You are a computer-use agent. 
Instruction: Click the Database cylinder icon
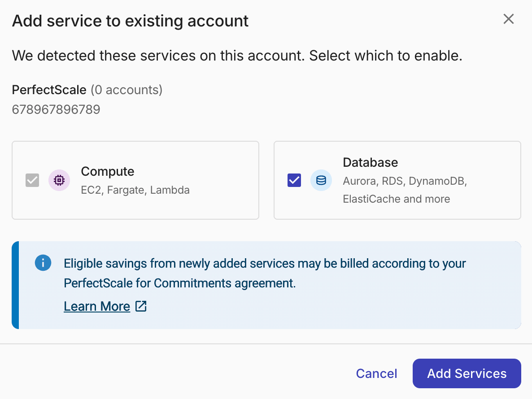pos(321,180)
